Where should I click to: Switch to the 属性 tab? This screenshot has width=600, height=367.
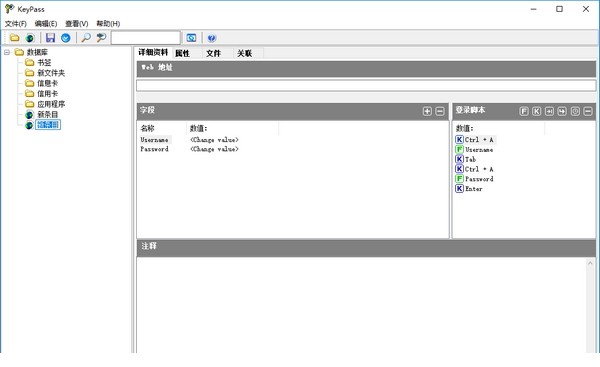[x=183, y=53]
